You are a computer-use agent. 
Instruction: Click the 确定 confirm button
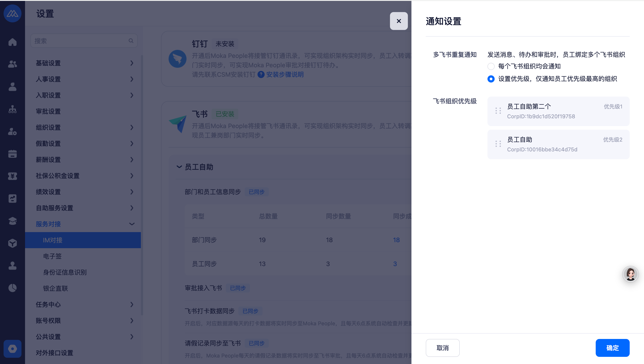pos(612,348)
